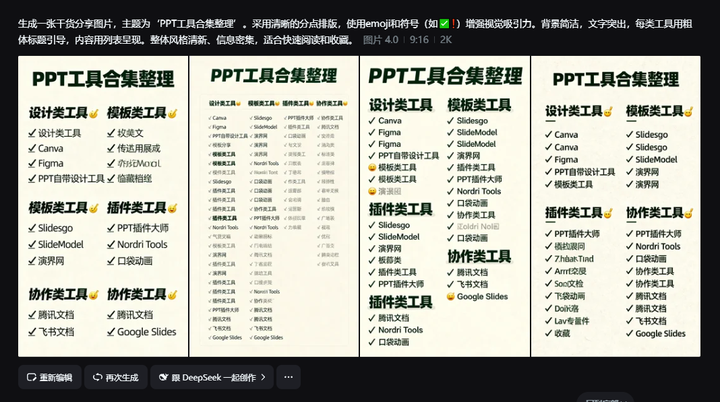Click the edit icon in 重新编辑
This screenshot has width=720, height=402.
(x=31, y=377)
